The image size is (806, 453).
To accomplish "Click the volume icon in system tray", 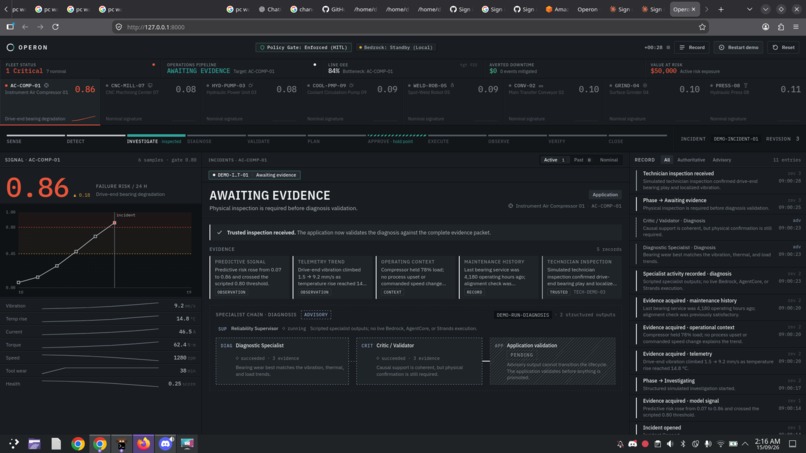I will point(670,444).
